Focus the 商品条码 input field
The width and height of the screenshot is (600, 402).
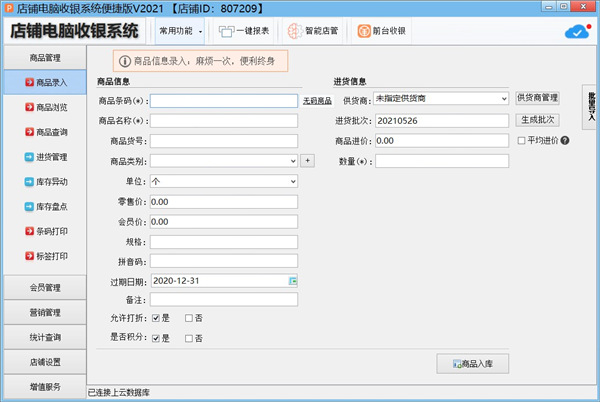(224, 101)
